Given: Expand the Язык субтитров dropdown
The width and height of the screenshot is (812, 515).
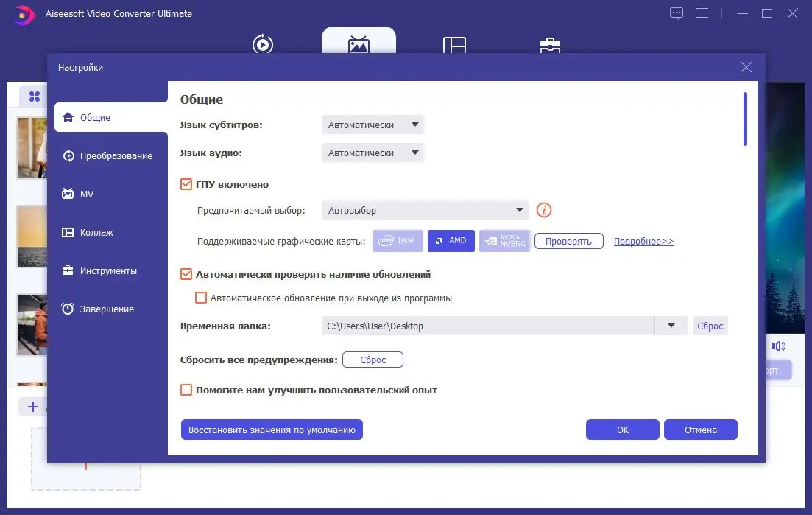Looking at the screenshot, I should pos(373,125).
